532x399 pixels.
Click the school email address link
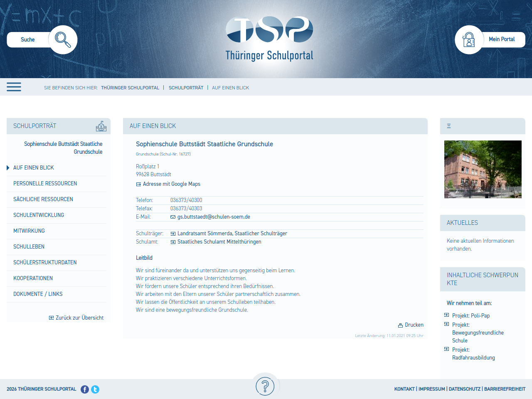[214, 217]
